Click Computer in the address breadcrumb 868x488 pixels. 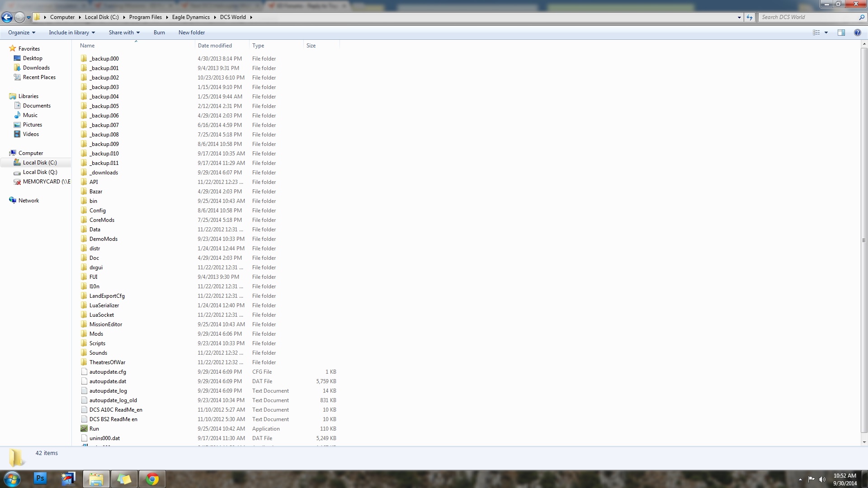pos(62,17)
